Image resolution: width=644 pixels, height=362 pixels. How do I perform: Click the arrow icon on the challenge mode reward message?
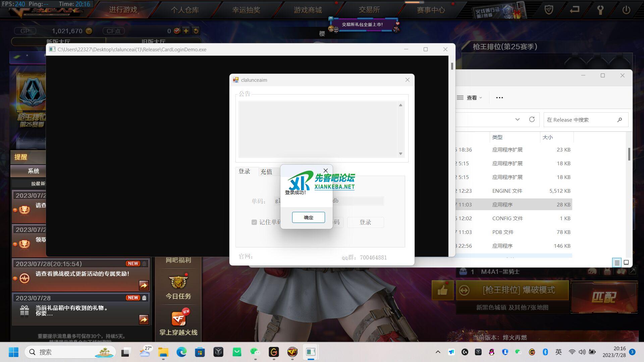144,285
